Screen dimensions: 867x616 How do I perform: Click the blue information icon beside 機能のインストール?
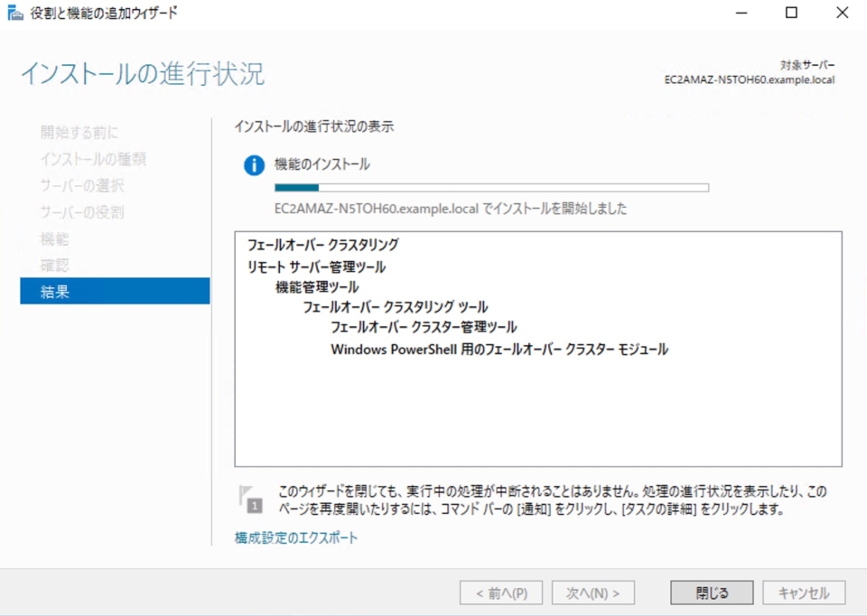tap(254, 164)
